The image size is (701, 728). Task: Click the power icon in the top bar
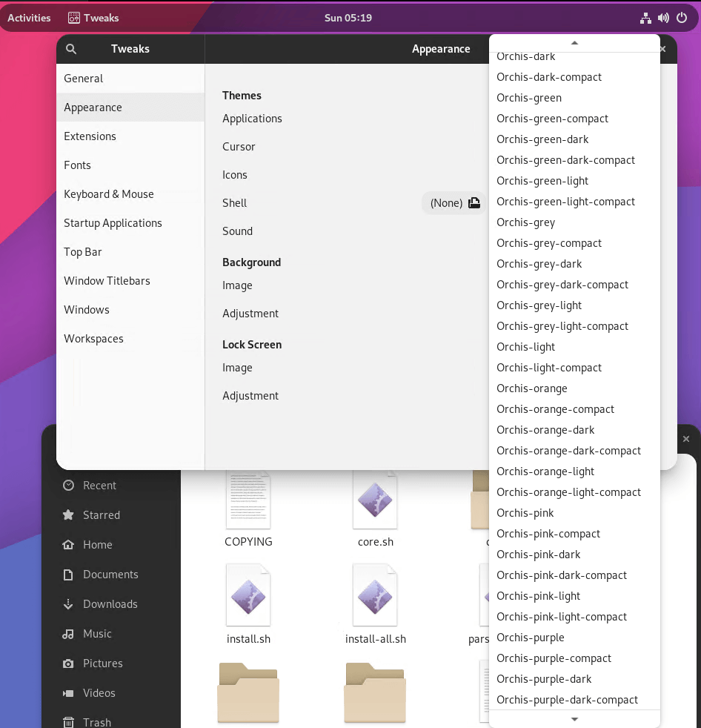click(x=681, y=17)
